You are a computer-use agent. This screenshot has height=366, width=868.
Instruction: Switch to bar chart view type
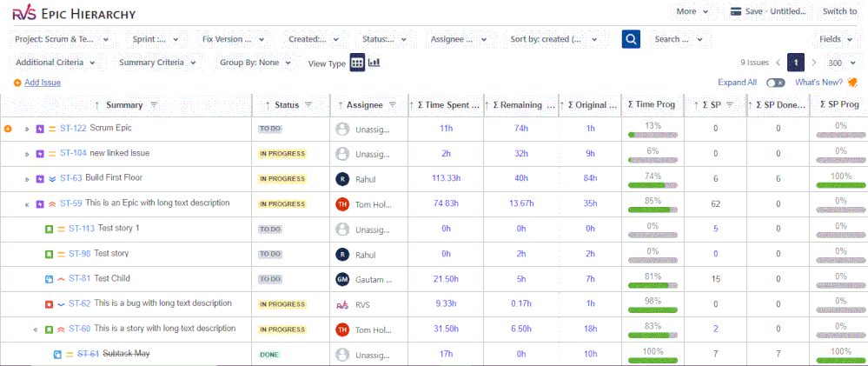(374, 63)
